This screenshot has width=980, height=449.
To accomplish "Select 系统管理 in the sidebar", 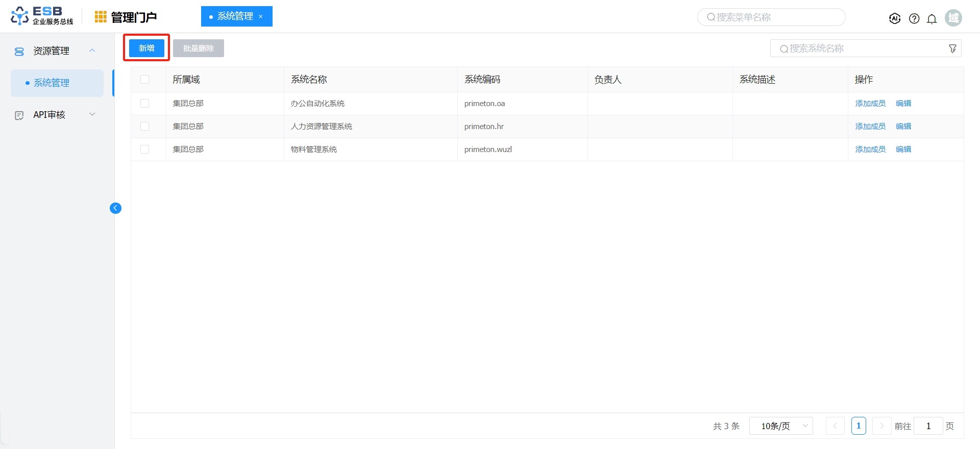I will 52,83.
